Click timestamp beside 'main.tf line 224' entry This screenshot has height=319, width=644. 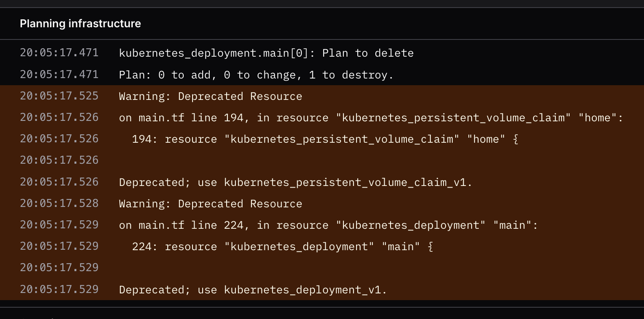59,225
